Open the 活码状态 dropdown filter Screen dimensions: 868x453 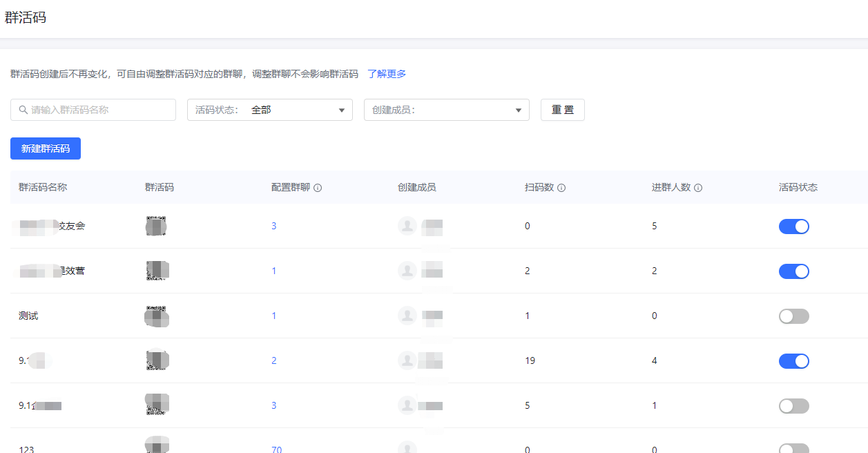point(269,110)
